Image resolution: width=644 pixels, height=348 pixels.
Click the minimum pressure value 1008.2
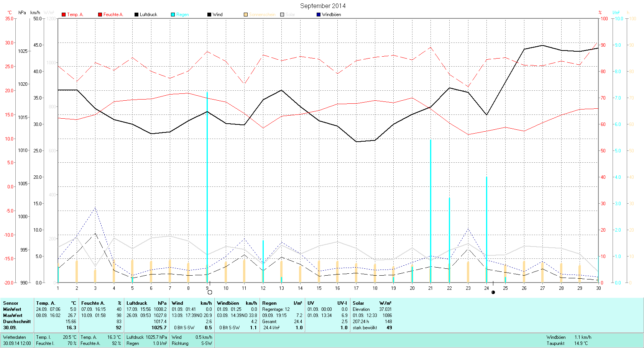click(x=160, y=309)
